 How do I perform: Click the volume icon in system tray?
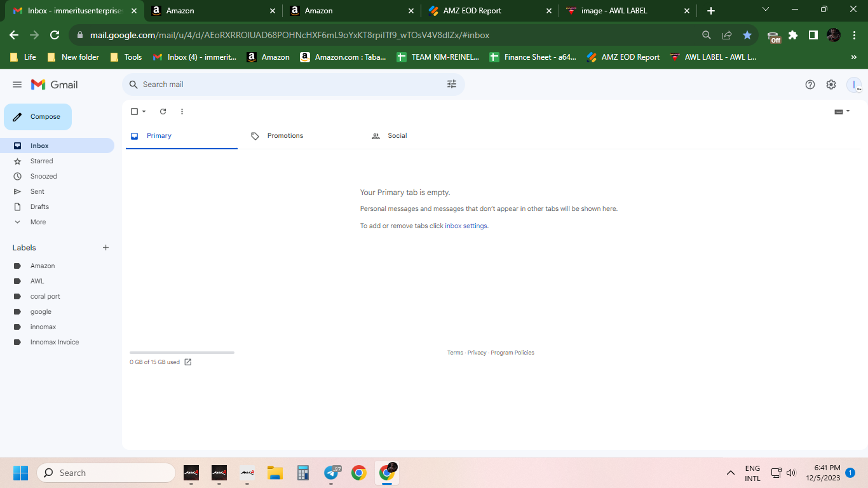pos(791,473)
